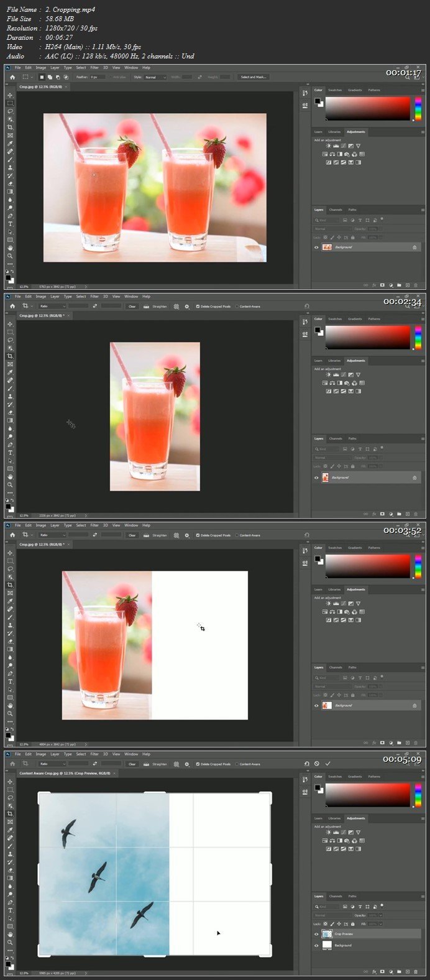430x980 pixels.
Task: Choose the Type tool in the 00:01:17 frame
Action: point(10,224)
